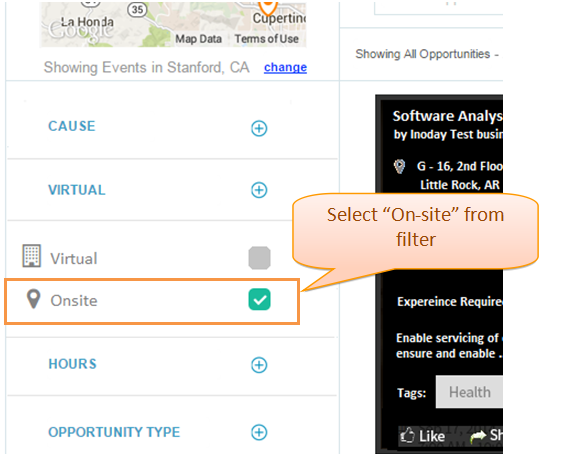Viewport: 568px width, 454px height.
Task: Click the Onsite filter label
Action: (74, 301)
